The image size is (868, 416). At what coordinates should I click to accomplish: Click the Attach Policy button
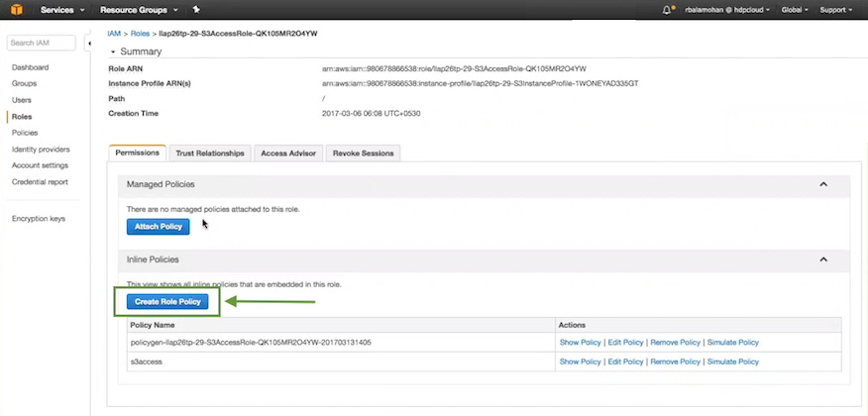pyautogui.click(x=158, y=227)
